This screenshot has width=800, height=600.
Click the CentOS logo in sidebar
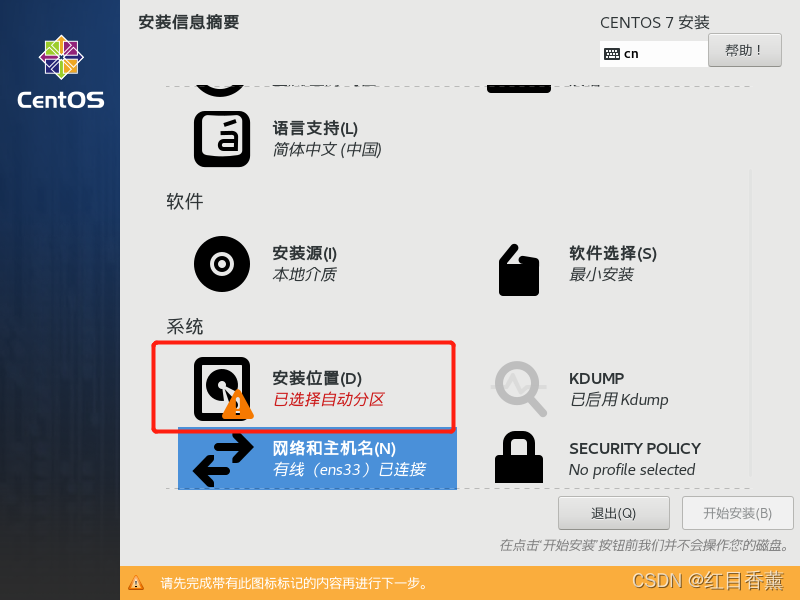tap(61, 72)
